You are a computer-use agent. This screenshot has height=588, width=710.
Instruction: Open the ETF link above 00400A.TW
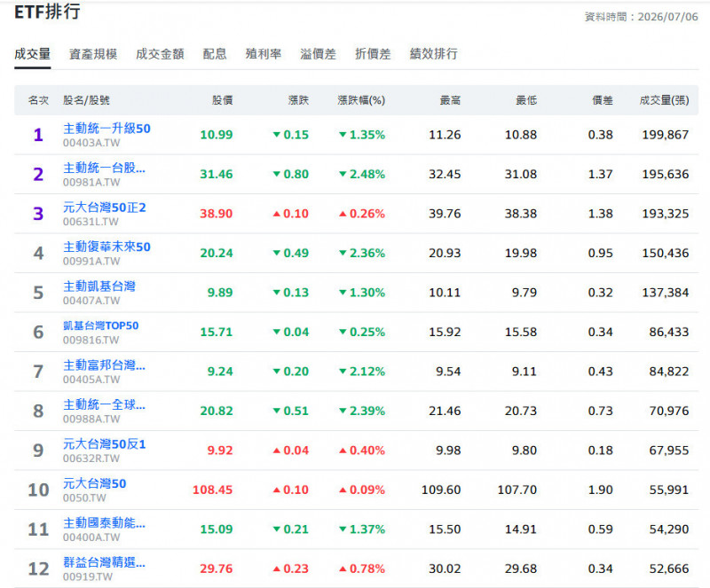pyautogui.click(x=104, y=523)
